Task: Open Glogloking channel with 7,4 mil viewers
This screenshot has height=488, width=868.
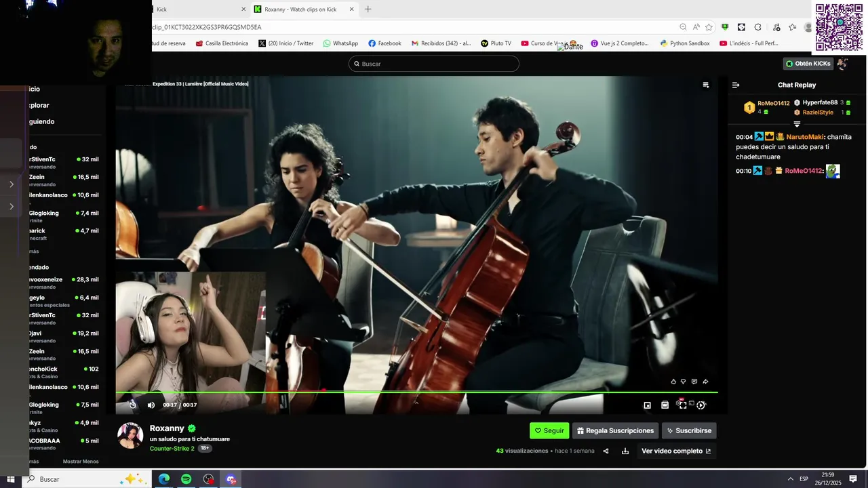Action: (64, 217)
